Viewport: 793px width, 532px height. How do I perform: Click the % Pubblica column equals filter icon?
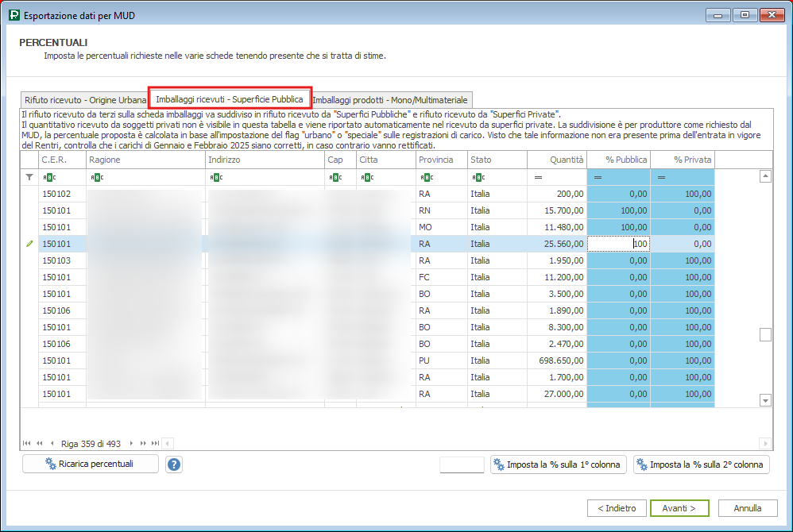tap(598, 177)
